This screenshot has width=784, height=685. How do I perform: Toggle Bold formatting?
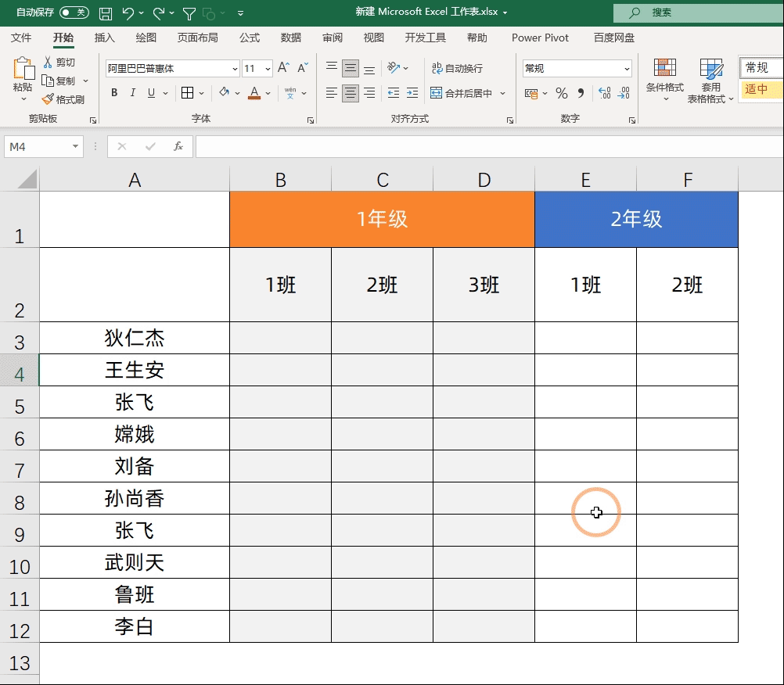pyautogui.click(x=114, y=93)
